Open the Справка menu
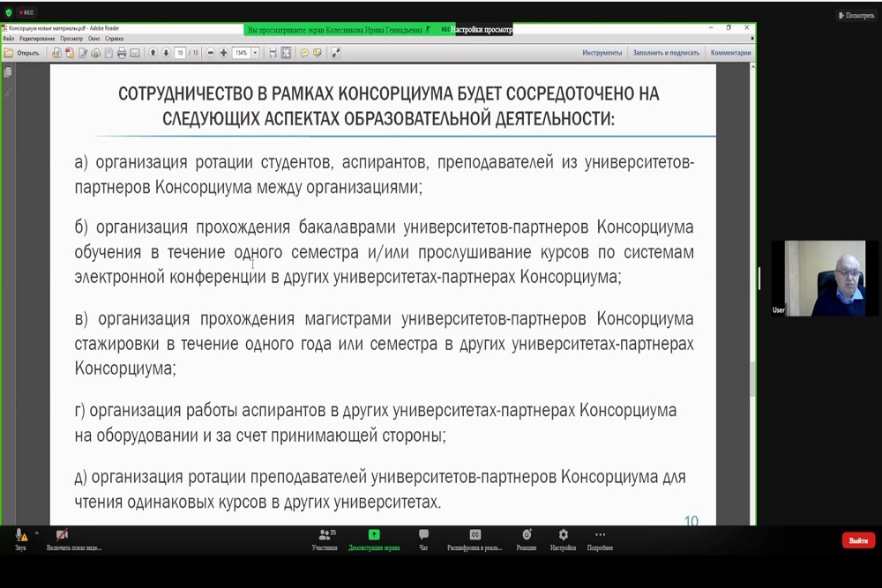The height and width of the screenshot is (588, 882). click(x=114, y=39)
